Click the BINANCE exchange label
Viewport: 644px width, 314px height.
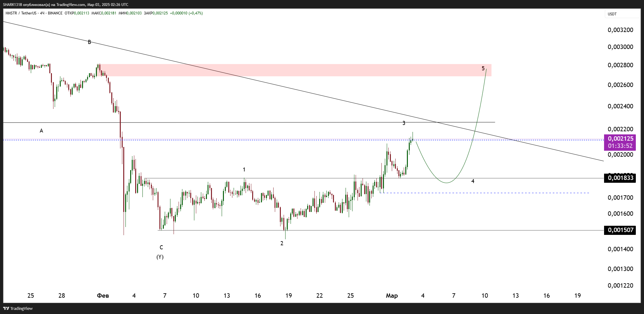(x=55, y=13)
